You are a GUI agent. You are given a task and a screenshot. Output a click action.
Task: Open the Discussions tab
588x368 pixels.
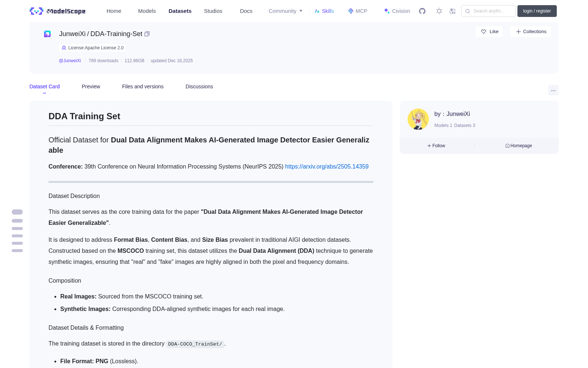click(x=199, y=86)
